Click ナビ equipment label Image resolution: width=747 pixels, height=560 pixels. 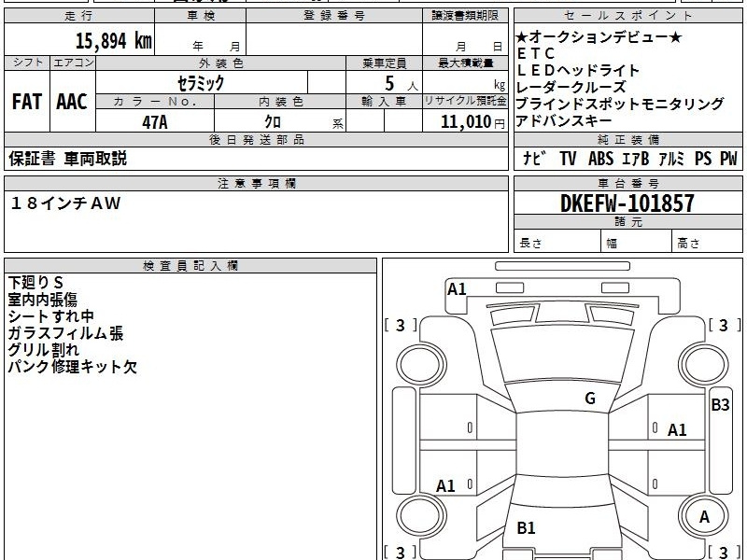point(534,159)
